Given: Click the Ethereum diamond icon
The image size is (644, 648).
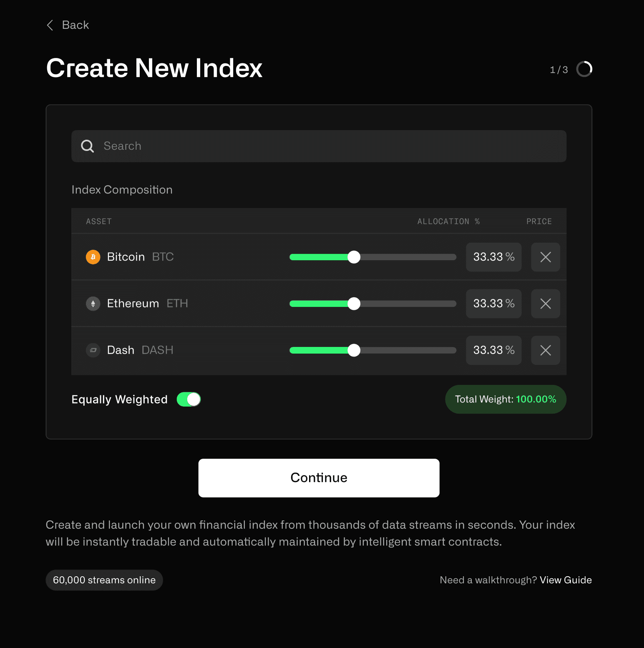Looking at the screenshot, I should [x=93, y=304].
